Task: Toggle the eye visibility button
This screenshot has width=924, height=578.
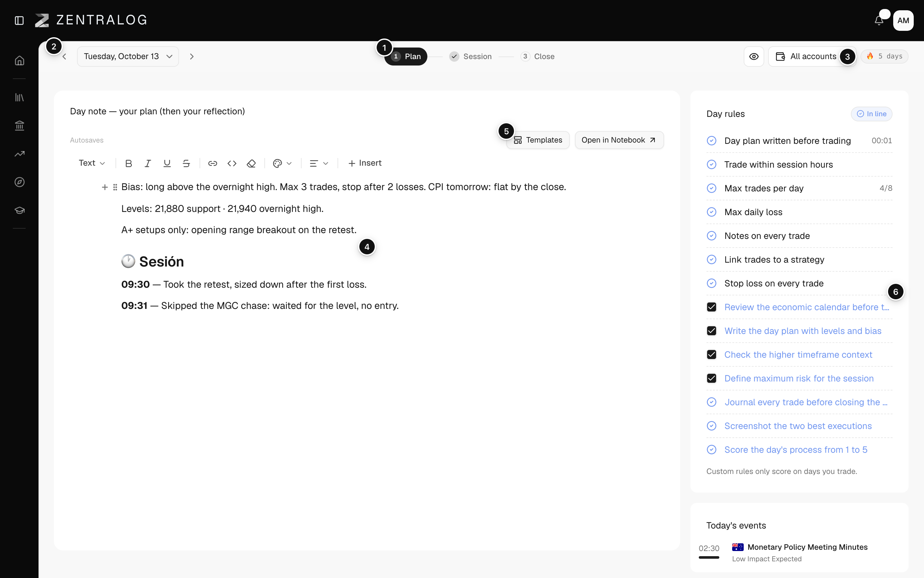Action: (x=754, y=57)
